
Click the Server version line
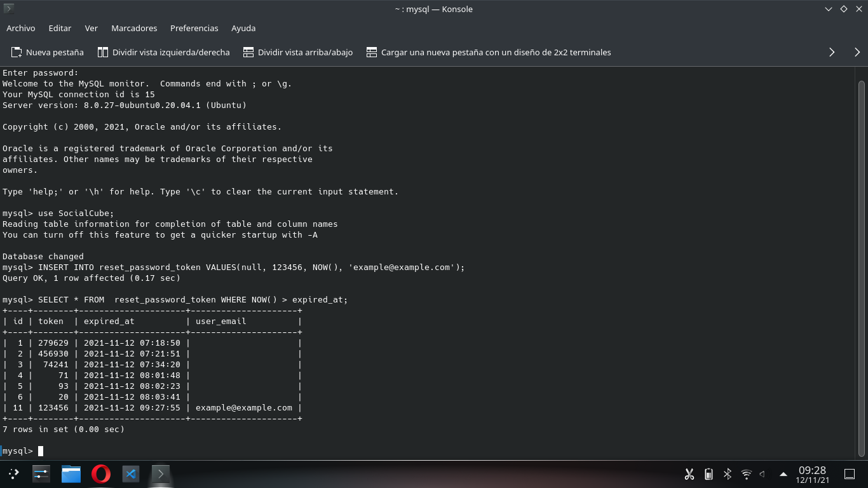pyautogui.click(x=125, y=105)
